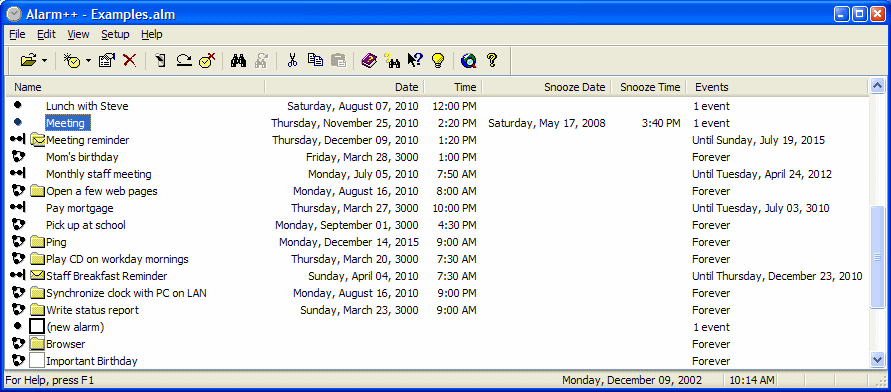Open alarm properties from the toolbar
Viewport: 891px width, 392px height.
click(107, 60)
